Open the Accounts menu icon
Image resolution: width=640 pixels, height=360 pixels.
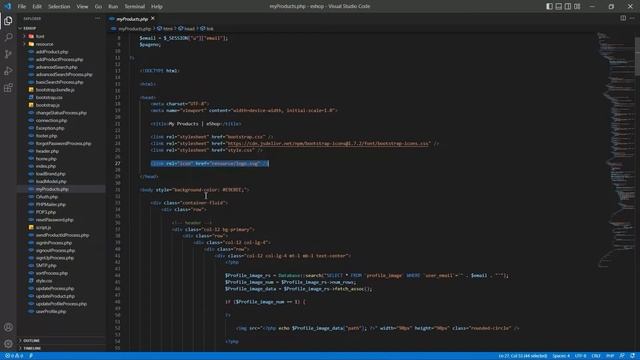click(x=8, y=327)
